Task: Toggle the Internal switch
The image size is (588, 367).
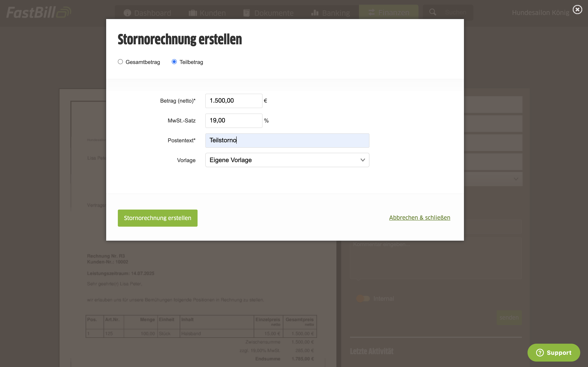Action: [363, 299]
